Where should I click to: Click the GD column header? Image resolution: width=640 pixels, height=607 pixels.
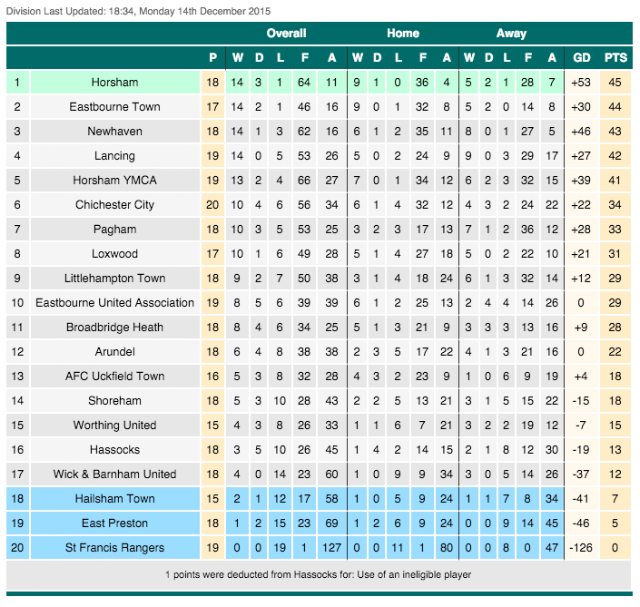(x=582, y=58)
